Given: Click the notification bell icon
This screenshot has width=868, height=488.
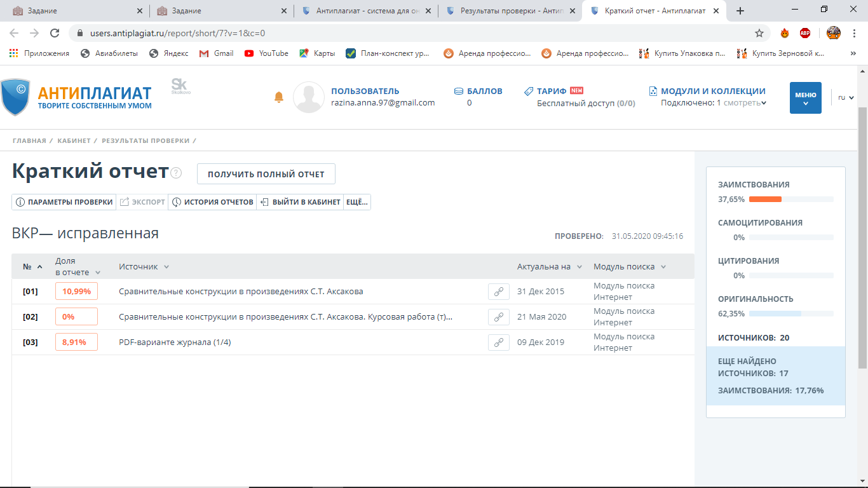Looking at the screenshot, I should [278, 97].
